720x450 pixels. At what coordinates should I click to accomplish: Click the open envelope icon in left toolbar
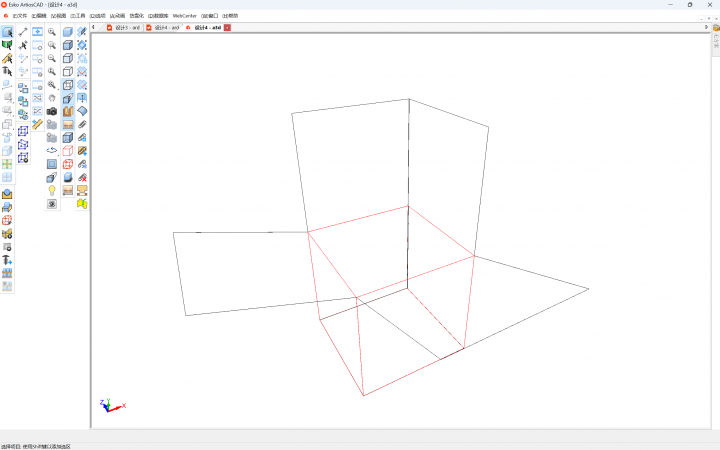click(x=7, y=194)
